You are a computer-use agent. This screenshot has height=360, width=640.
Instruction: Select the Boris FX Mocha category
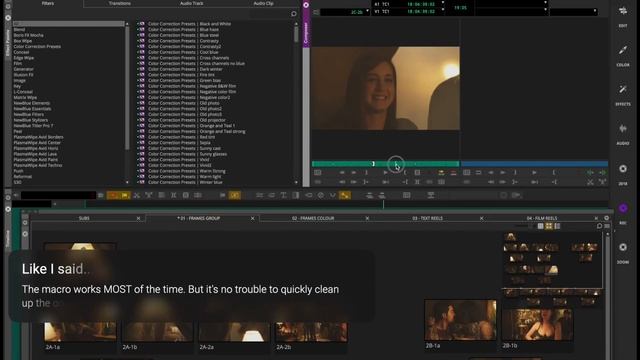pyautogui.click(x=28, y=35)
